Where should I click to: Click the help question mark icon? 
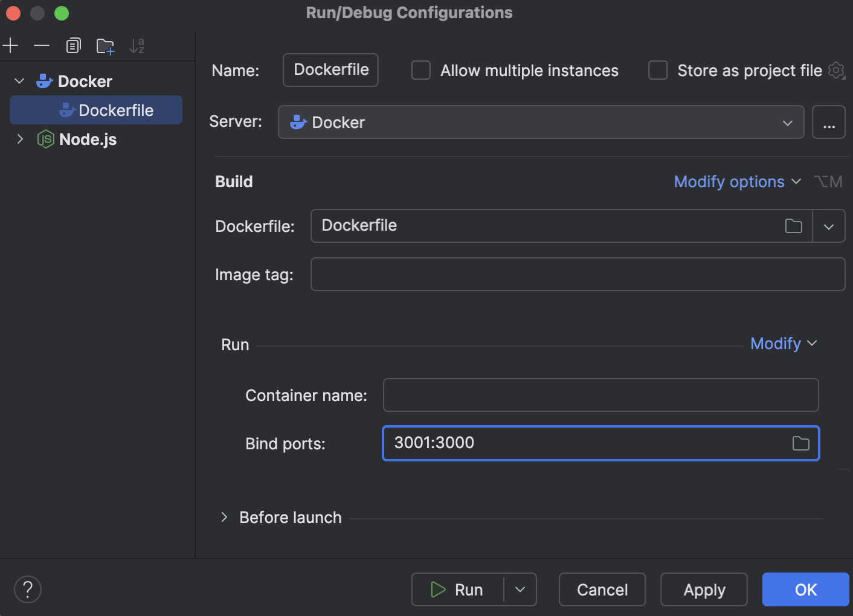click(x=27, y=589)
